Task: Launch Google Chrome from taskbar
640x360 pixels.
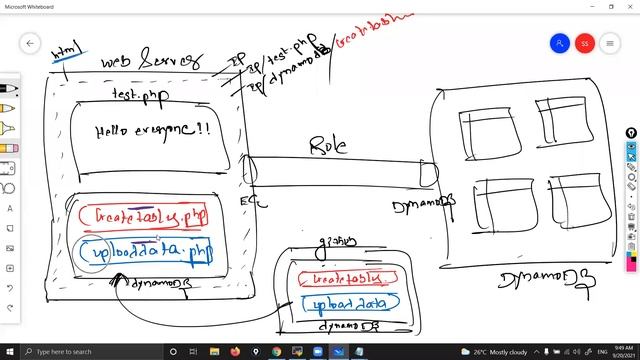Action: [x=277, y=351]
